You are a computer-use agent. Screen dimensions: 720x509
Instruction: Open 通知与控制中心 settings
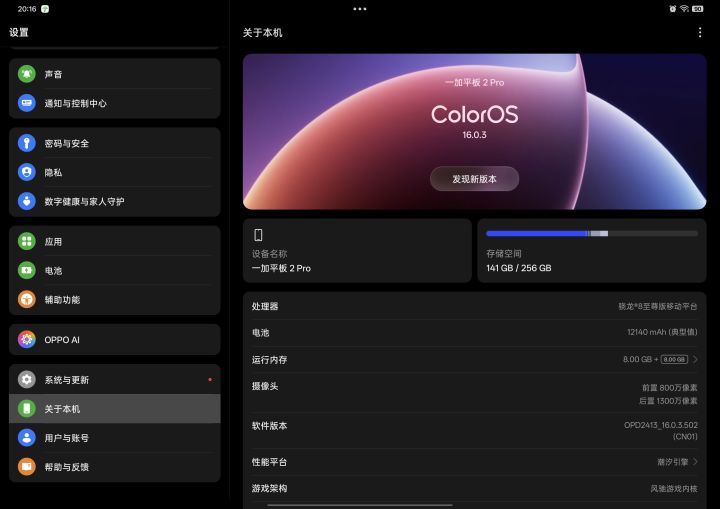click(x=115, y=103)
